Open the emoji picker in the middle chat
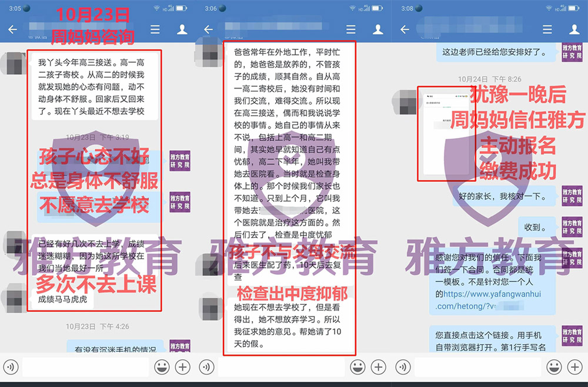588x387 pixels. [x=356, y=367]
